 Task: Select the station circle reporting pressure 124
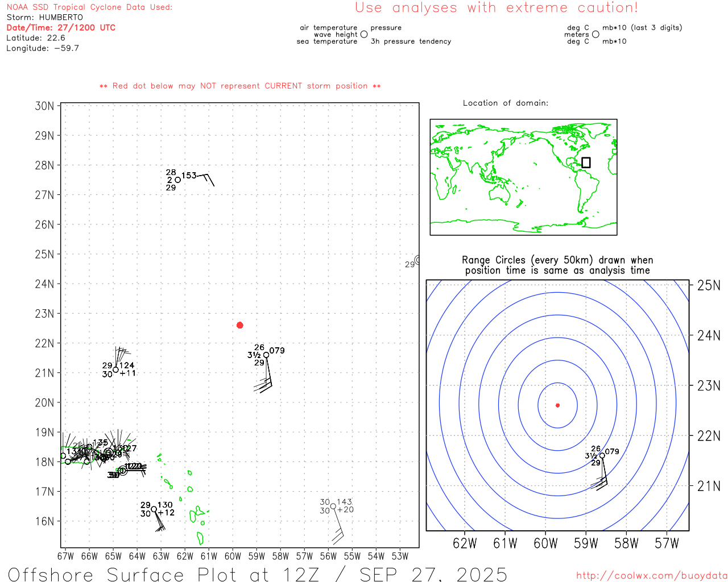point(115,369)
